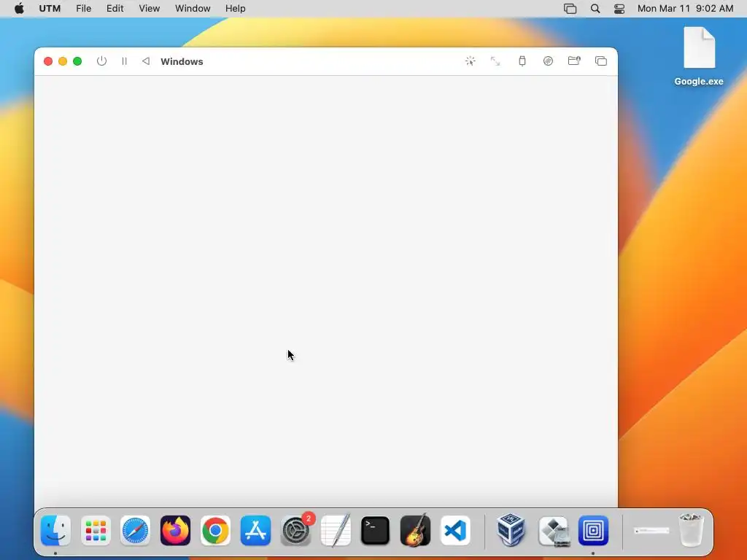Open the UTM application menu
747x560 pixels.
coord(50,9)
